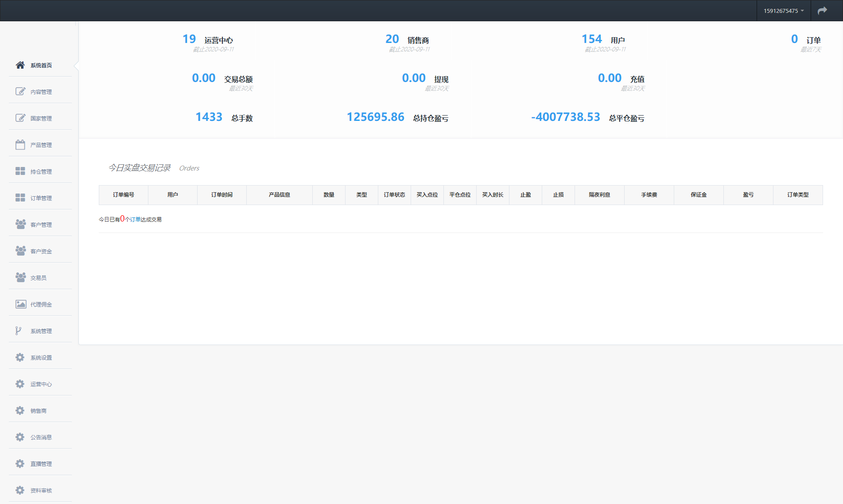Click the share arrow icon in top bar
843x504 pixels.
click(822, 11)
